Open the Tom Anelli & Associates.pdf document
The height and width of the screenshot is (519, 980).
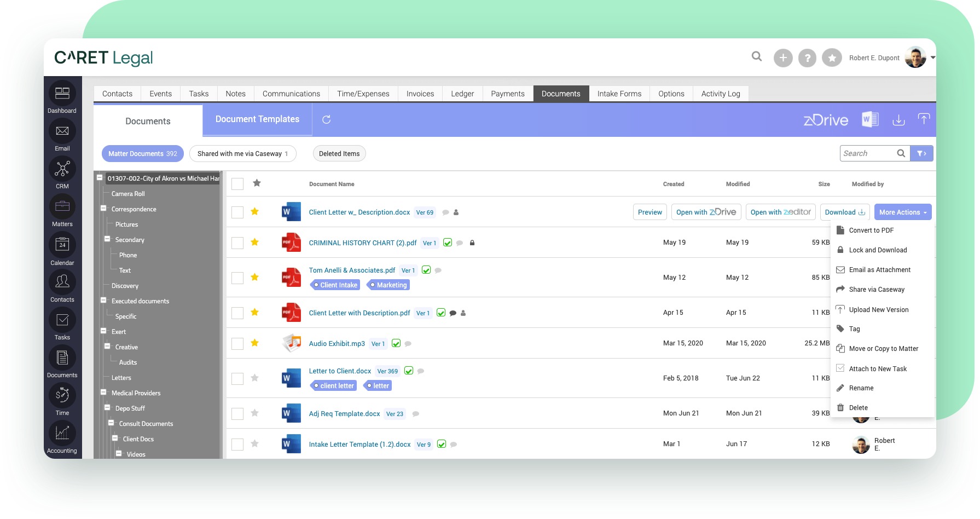pos(352,270)
